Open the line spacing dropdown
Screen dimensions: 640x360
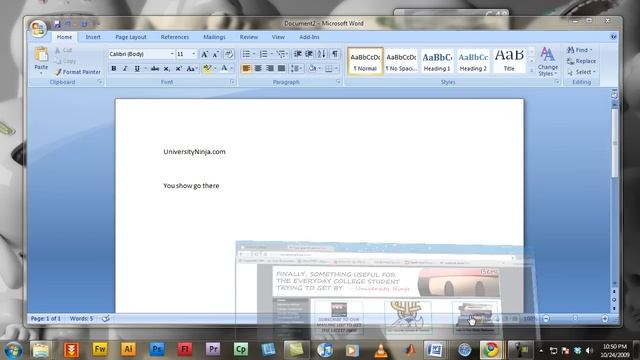coord(301,68)
